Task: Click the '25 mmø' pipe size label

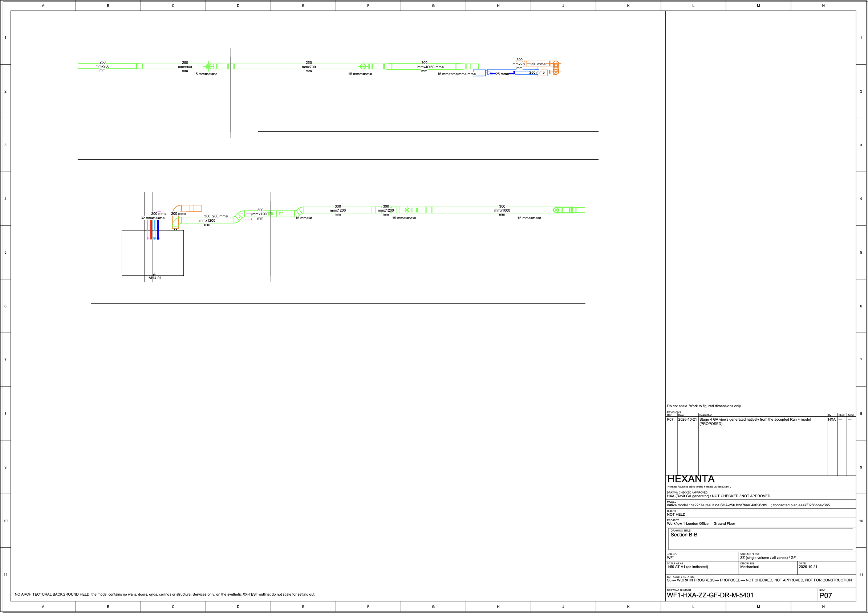Action: coord(502,74)
